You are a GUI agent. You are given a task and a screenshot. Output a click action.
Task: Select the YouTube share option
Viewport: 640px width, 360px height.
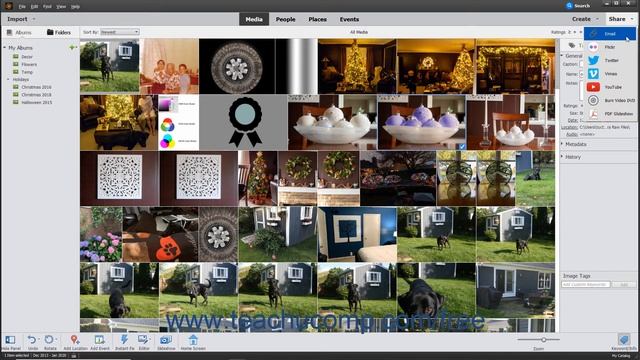(610, 87)
